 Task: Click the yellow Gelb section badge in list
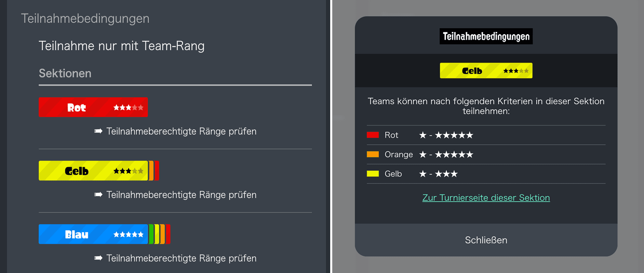[x=93, y=171]
